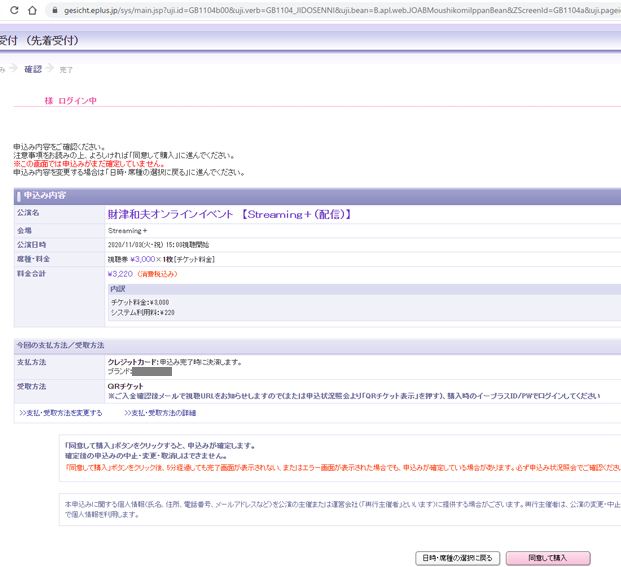This screenshot has width=621, height=567.
Task: Click the 申込み内容 section header marker
Action: (20, 195)
